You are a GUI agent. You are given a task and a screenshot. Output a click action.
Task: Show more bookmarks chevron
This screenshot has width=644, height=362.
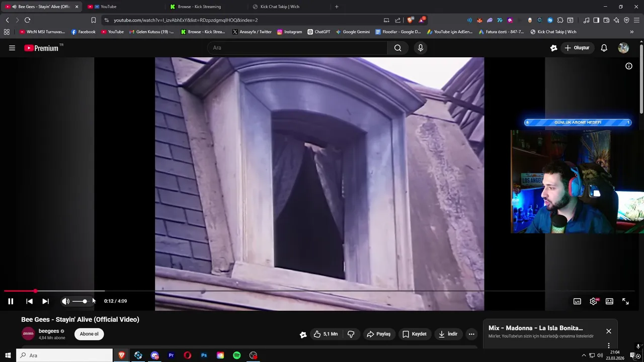[632, 32]
